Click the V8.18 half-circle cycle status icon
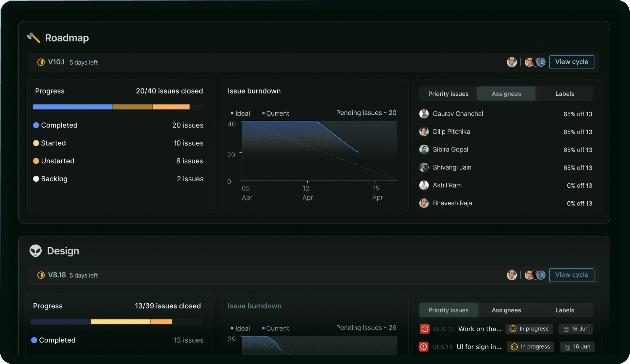Image resolution: width=630 pixels, height=364 pixels. point(41,275)
